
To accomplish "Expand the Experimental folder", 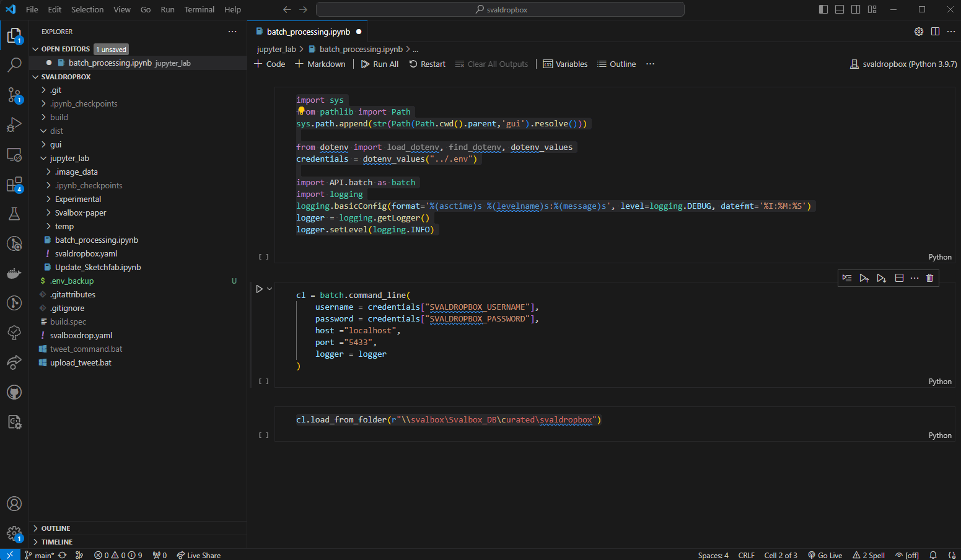I will (x=48, y=199).
